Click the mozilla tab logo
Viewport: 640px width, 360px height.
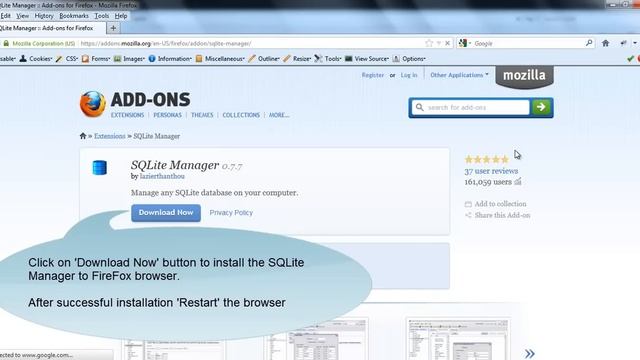pyautogui.click(x=524, y=76)
